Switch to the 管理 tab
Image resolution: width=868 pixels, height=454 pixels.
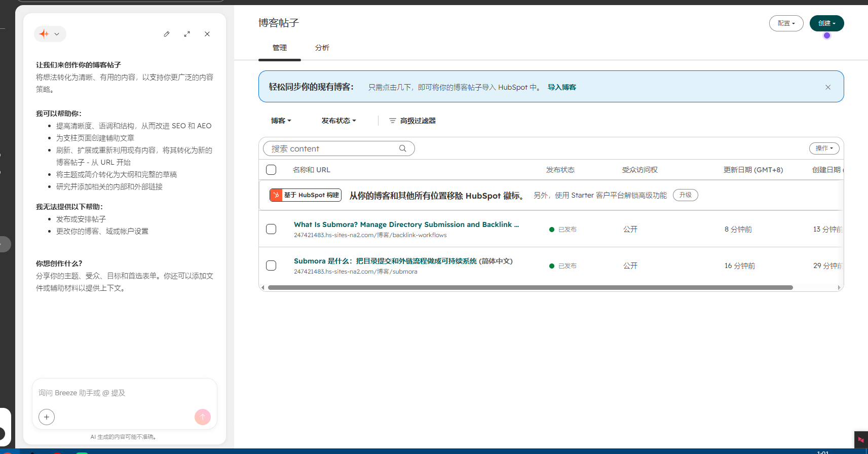280,48
